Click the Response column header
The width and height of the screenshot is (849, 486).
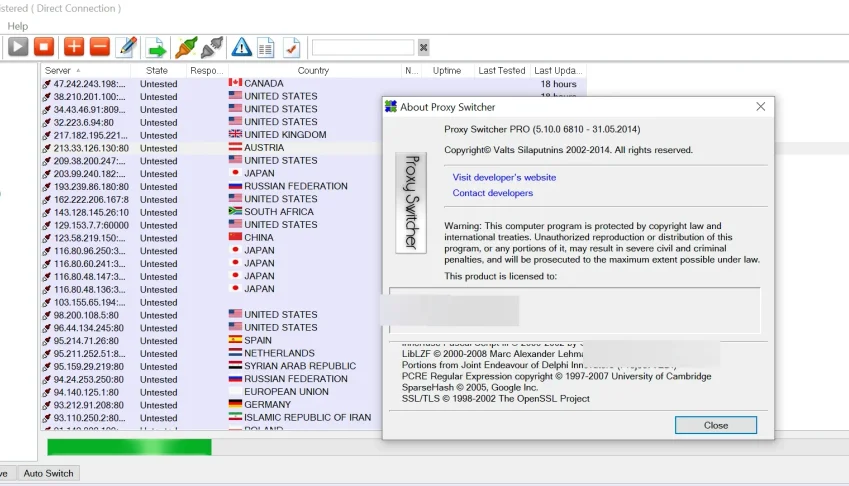[x=206, y=70]
